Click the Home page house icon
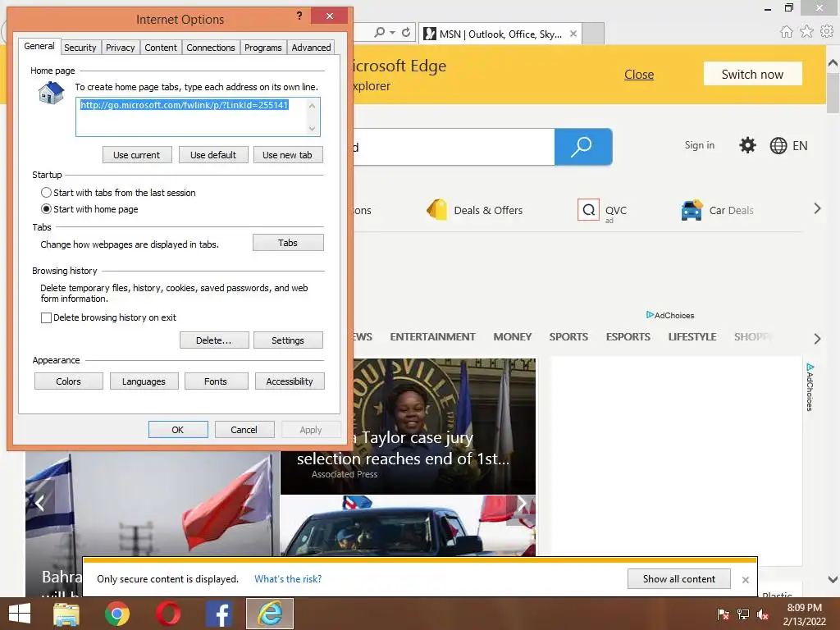 (52, 93)
